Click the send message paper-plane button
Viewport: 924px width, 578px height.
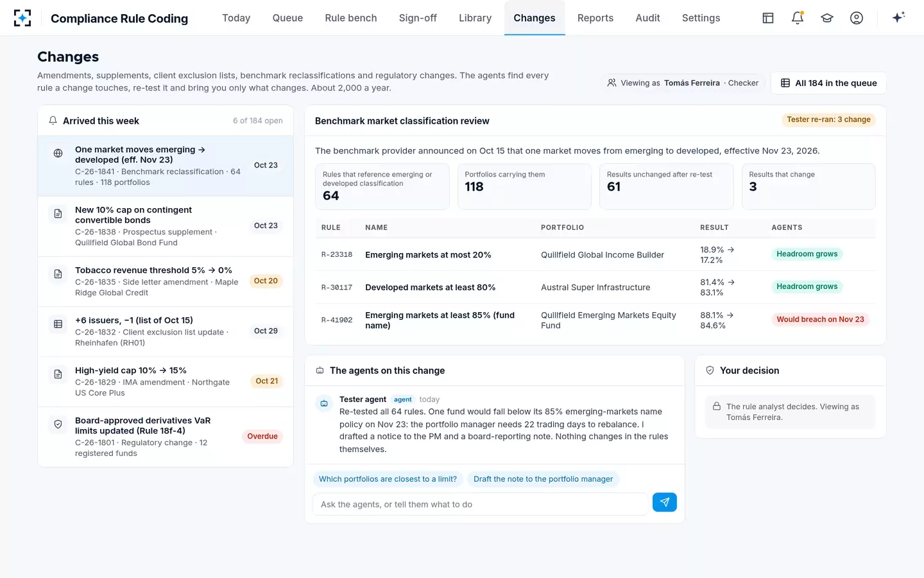(665, 502)
